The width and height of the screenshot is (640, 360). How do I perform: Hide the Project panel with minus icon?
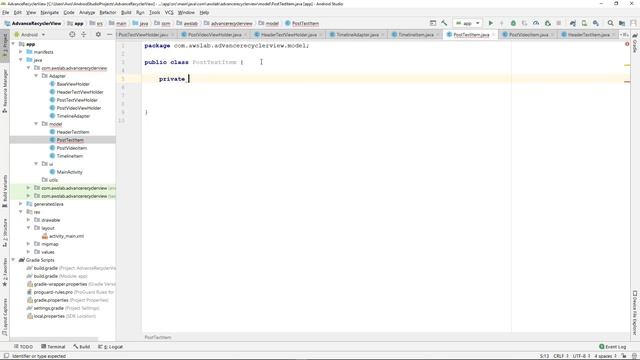pyautogui.click(x=109, y=35)
